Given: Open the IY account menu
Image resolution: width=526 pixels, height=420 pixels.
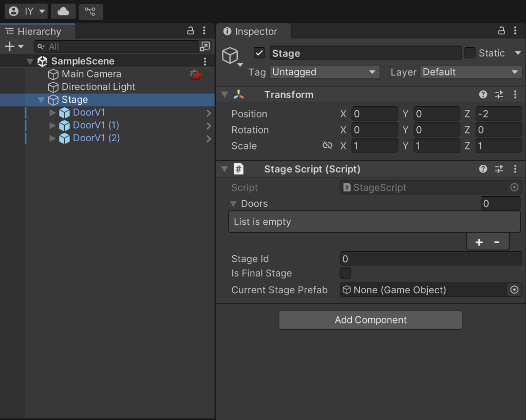Looking at the screenshot, I should (26, 12).
